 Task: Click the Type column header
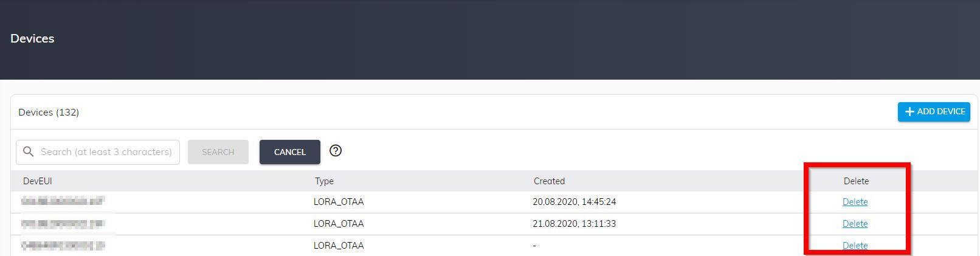pos(324,181)
